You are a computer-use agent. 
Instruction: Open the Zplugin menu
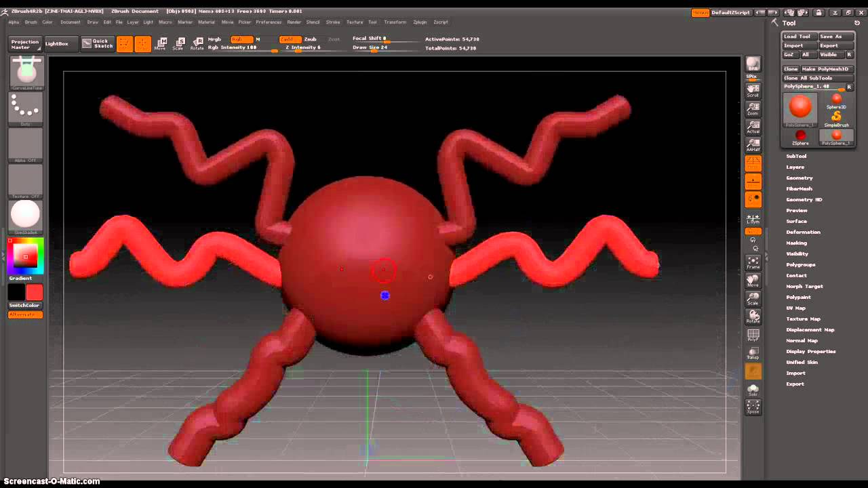click(420, 22)
